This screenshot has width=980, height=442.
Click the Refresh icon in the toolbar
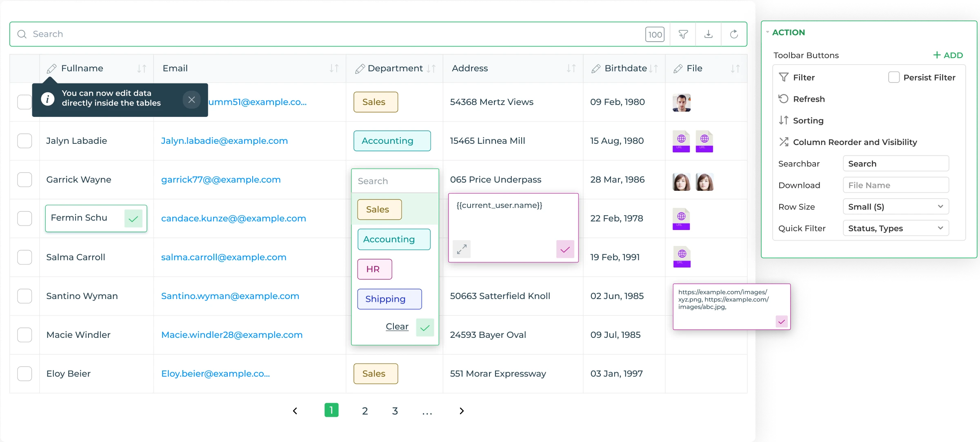coord(734,34)
